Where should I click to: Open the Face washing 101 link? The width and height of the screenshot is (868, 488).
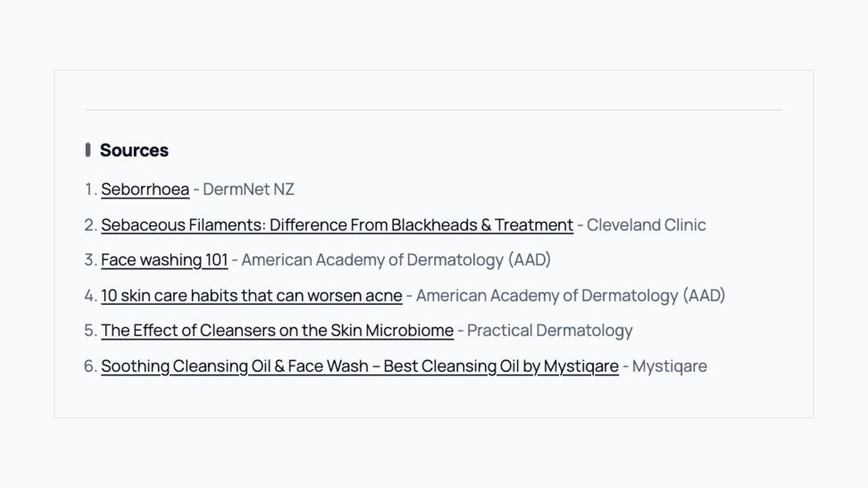click(x=165, y=260)
